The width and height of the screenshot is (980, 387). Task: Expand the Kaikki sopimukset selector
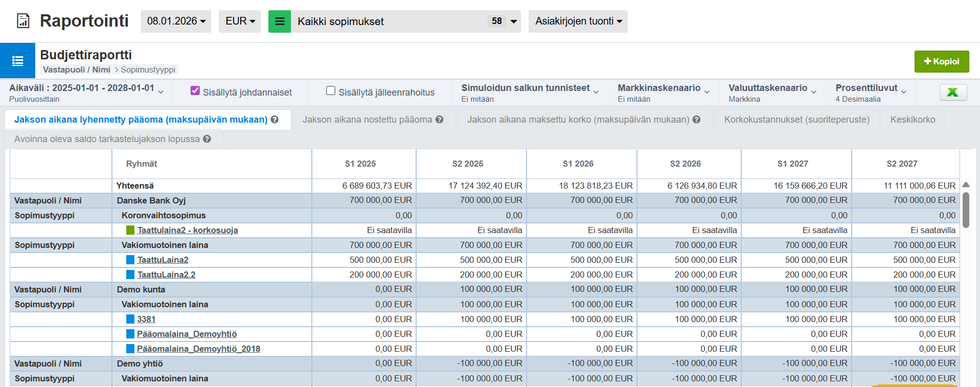point(513,21)
